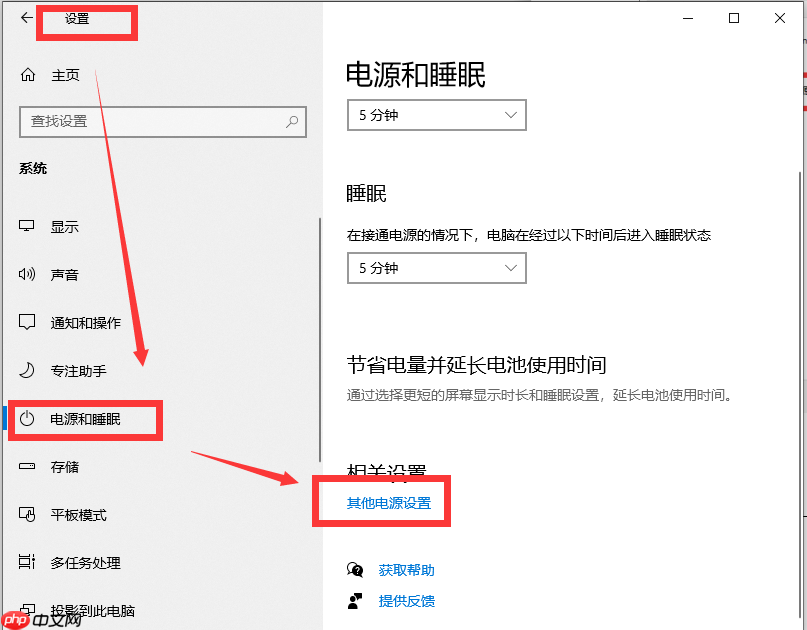The height and width of the screenshot is (630, 807).
Task: Go back using the back arrow
Action: tap(26, 17)
